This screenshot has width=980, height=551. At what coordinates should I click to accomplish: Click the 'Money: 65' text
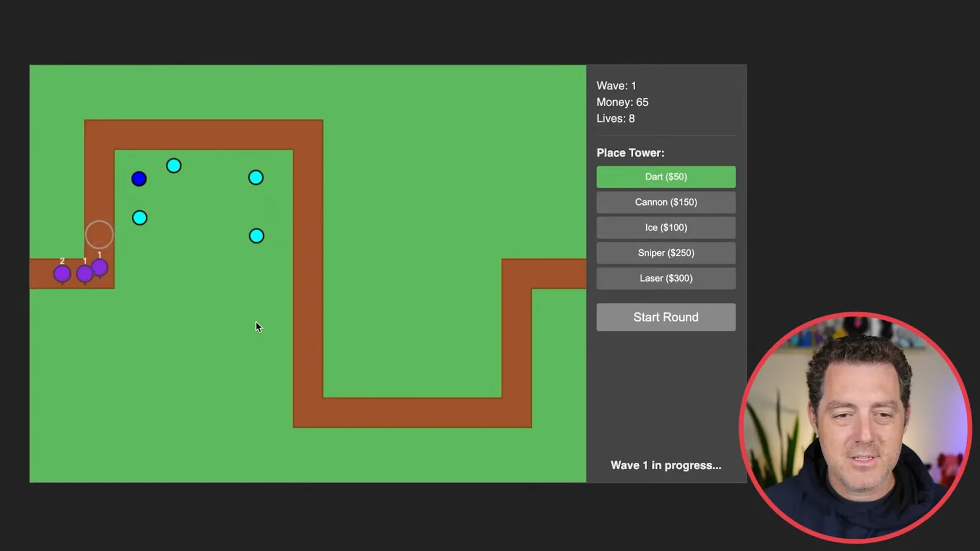(x=622, y=102)
